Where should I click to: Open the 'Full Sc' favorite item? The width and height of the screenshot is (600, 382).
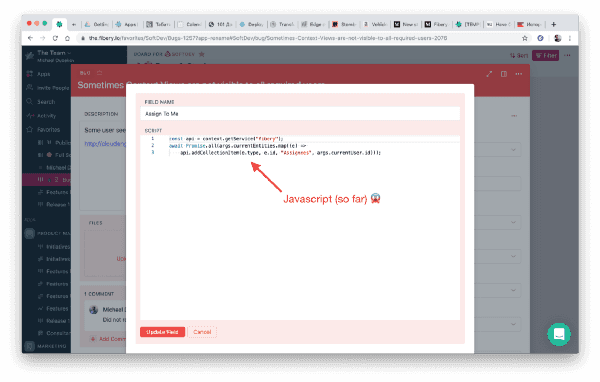coord(54,155)
